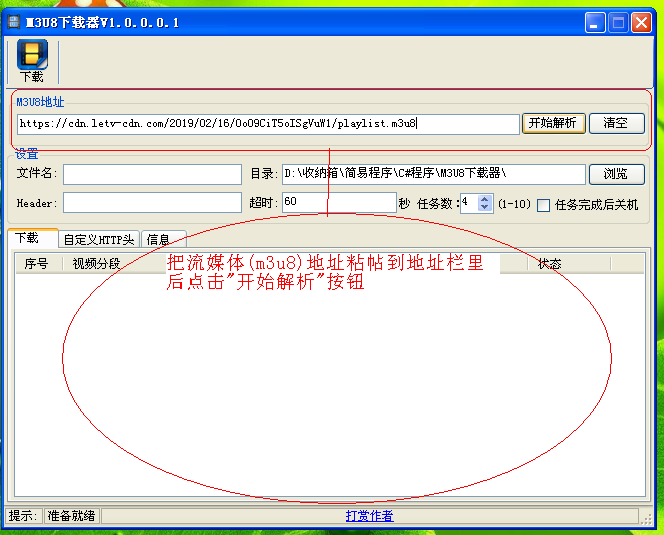Screen dimensions: 664x535
Task: Increase 任务数 with the up arrow
Action: click(485, 199)
